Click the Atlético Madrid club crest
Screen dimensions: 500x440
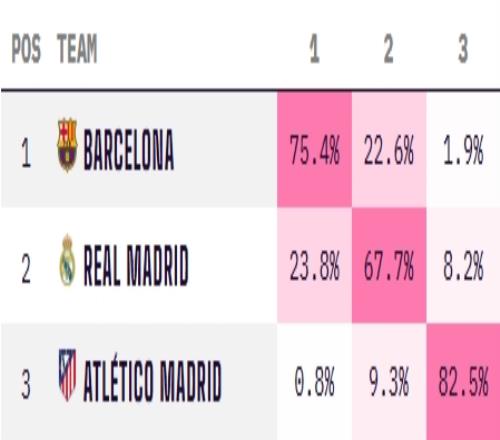coord(67,375)
